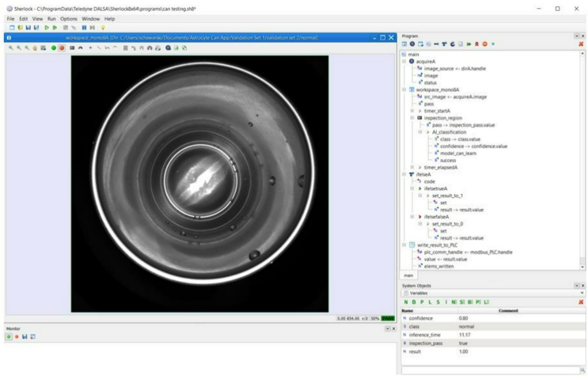
Task: Click the single N variable button
Action: coord(406,302)
